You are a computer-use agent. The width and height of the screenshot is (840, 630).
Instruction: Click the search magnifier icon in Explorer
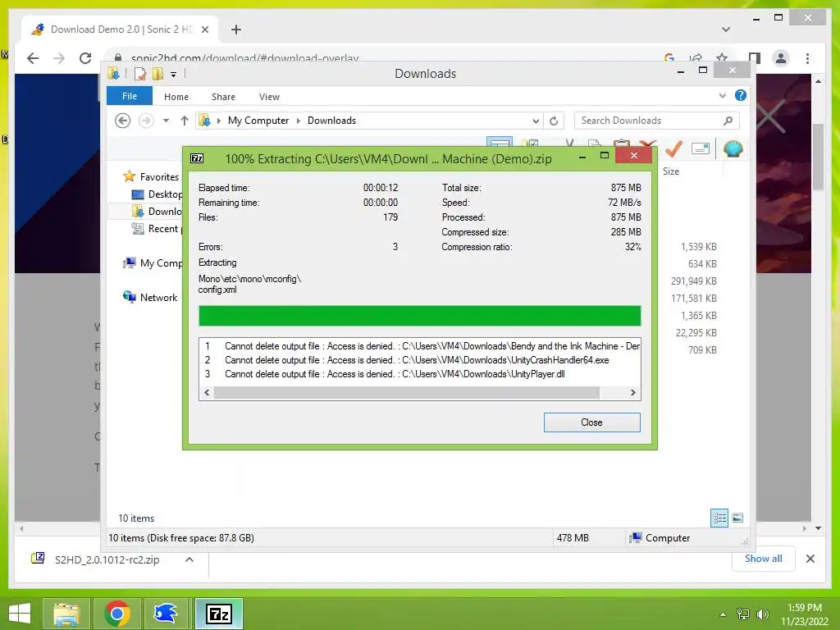728,121
